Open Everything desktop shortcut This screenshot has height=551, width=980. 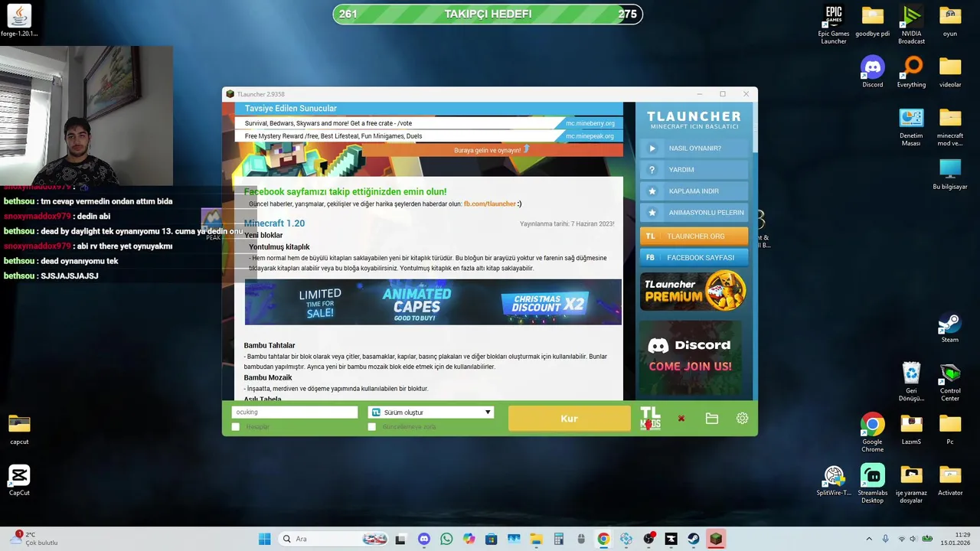click(x=911, y=72)
